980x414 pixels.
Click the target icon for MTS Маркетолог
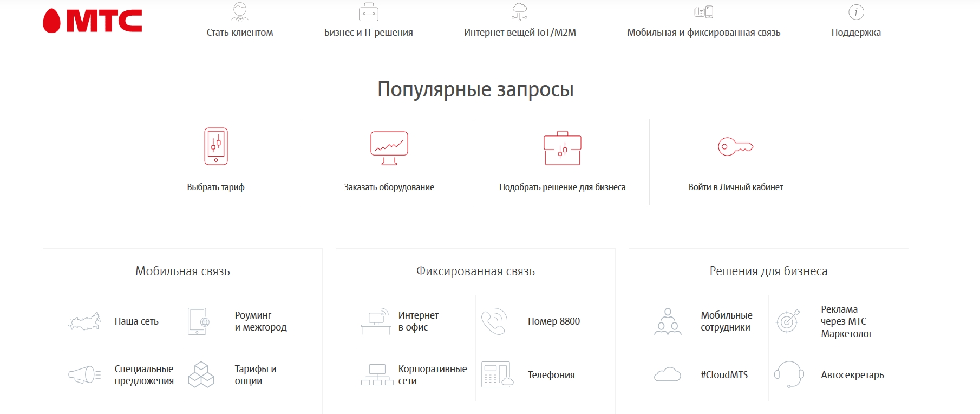tap(787, 321)
